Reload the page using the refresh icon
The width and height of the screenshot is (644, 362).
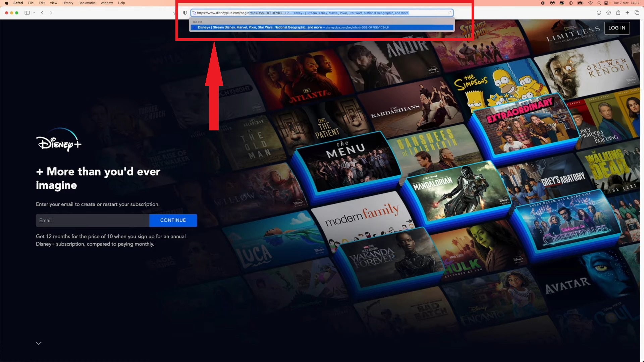click(450, 13)
